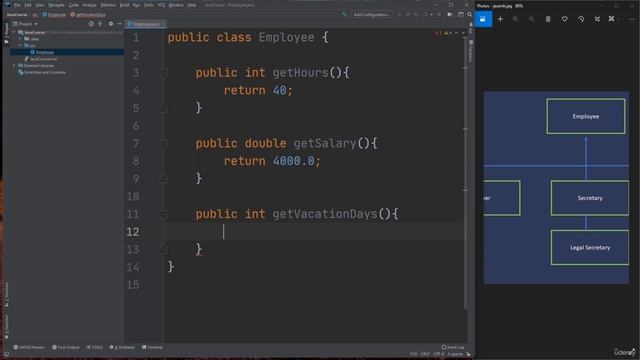
Task: Hide the Project tool window
Action: coord(119,24)
